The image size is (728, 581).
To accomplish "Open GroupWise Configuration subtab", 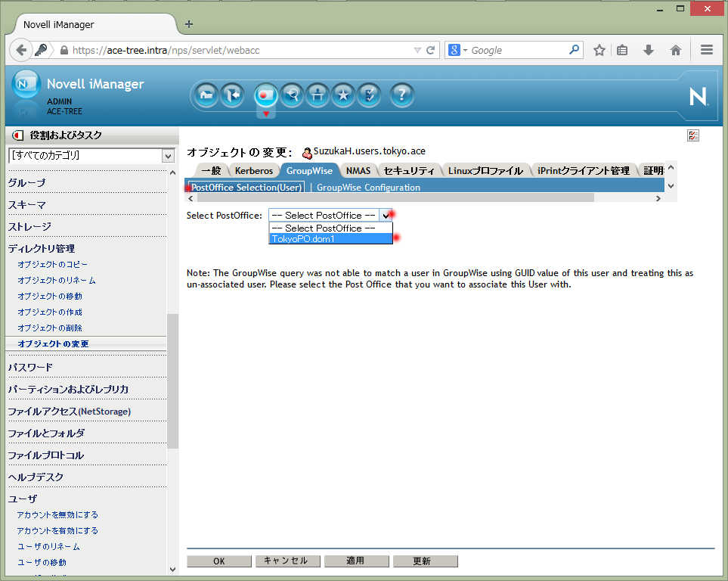I will tap(368, 188).
